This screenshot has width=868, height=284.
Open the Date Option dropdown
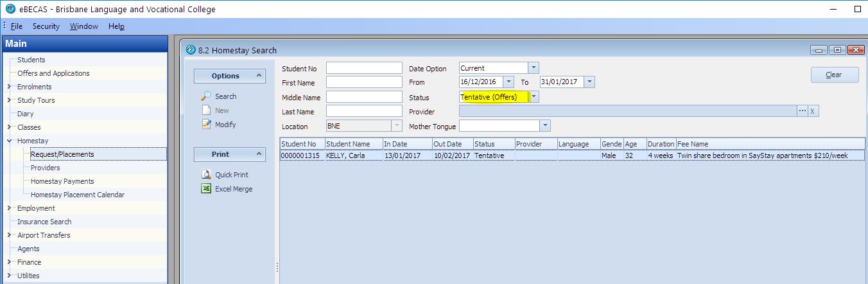click(534, 68)
